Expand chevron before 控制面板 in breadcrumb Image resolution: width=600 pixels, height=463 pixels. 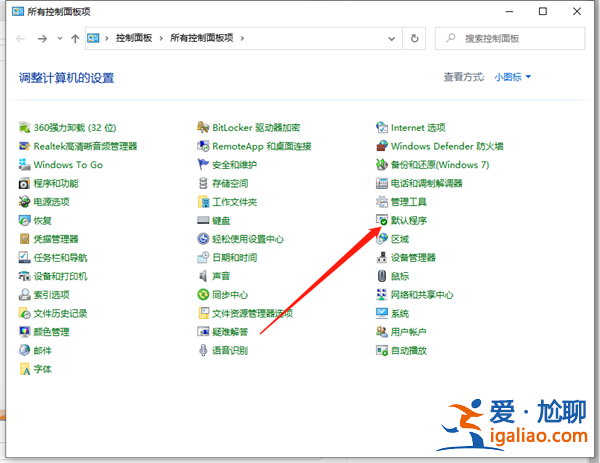click(x=107, y=38)
